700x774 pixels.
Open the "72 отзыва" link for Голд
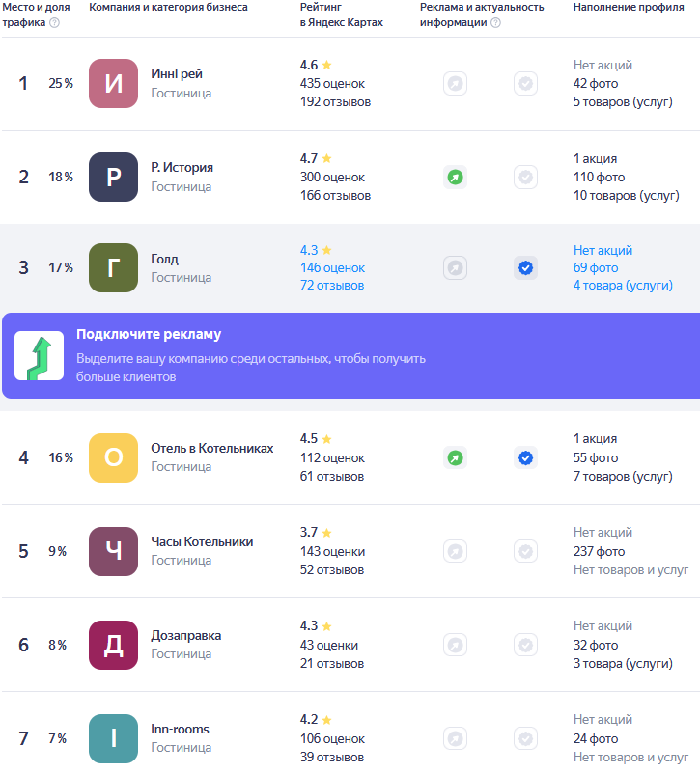(x=331, y=286)
